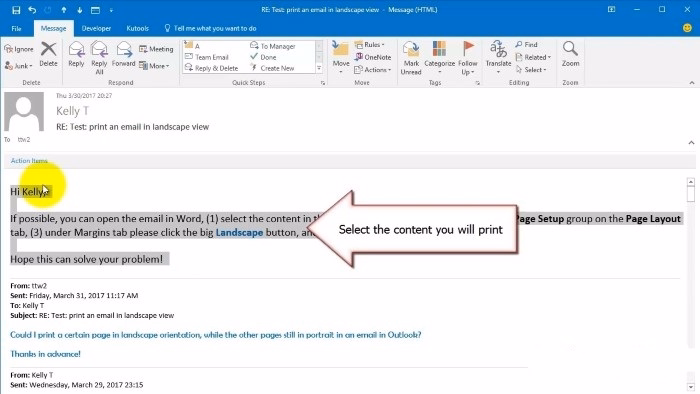
Task: Open the Translate dropdown
Action: click(498, 57)
